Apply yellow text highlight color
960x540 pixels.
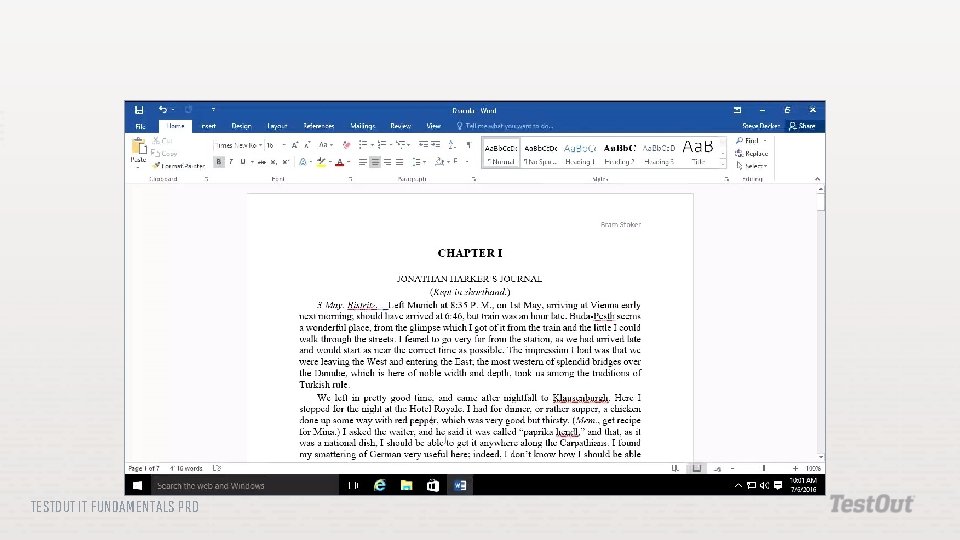pyautogui.click(x=321, y=162)
